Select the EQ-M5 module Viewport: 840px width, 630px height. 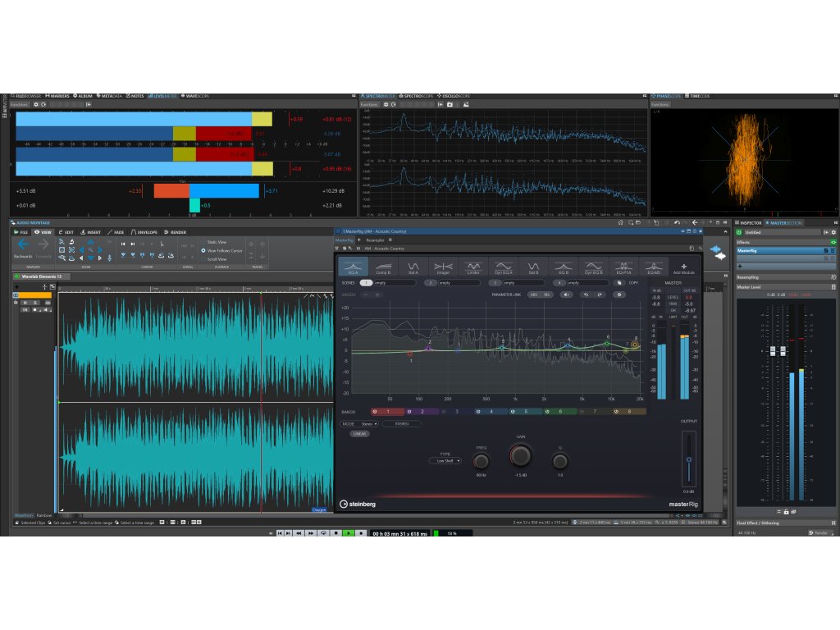coord(653,267)
